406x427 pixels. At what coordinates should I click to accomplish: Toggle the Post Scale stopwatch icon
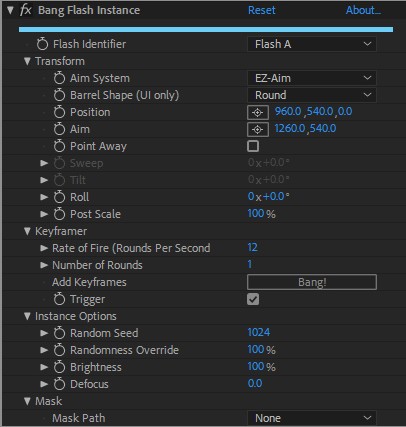tap(59, 214)
